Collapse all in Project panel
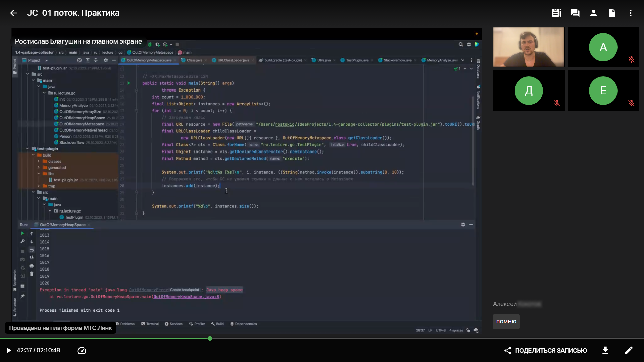Image resolution: width=644 pixels, height=362 pixels. (x=96, y=60)
